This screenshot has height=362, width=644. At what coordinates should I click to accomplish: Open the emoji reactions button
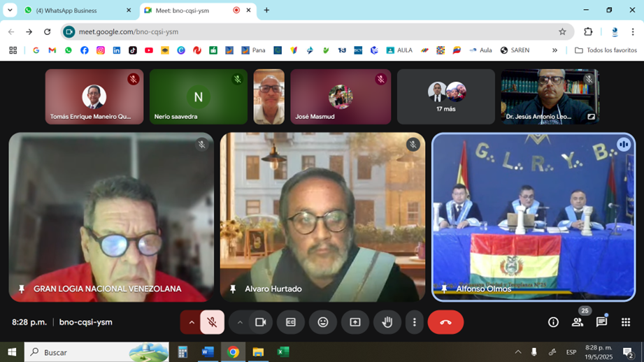click(322, 322)
